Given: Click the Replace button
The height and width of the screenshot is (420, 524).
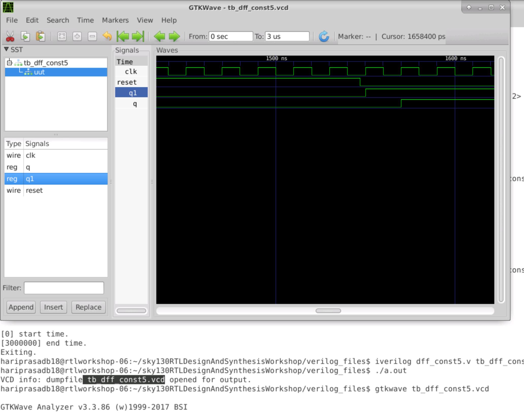Looking at the screenshot, I should coord(88,307).
